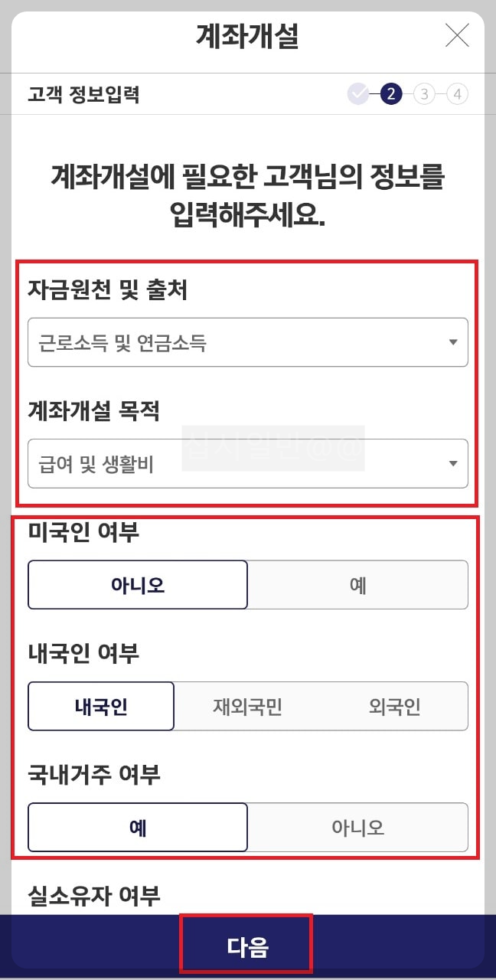This screenshot has width=496, height=980.
Task: Click the completed step 1 checkmark icon
Action: [358, 93]
